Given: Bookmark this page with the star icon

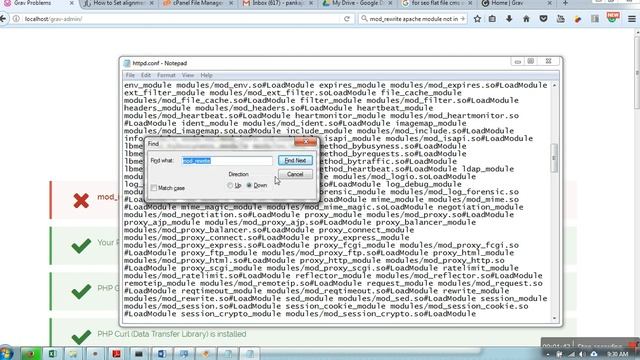Looking at the screenshot, I should tap(477, 19).
